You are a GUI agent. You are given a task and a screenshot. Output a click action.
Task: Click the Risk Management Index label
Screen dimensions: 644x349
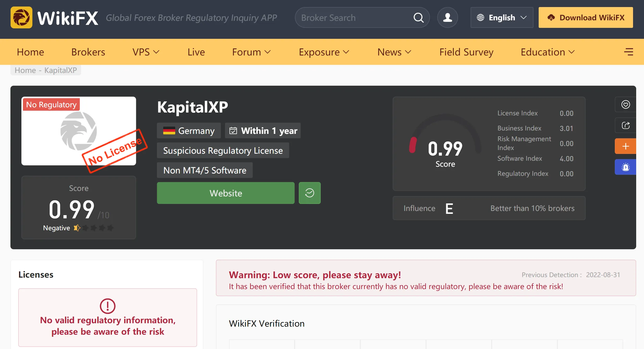pyautogui.click(x=524, y=143)
